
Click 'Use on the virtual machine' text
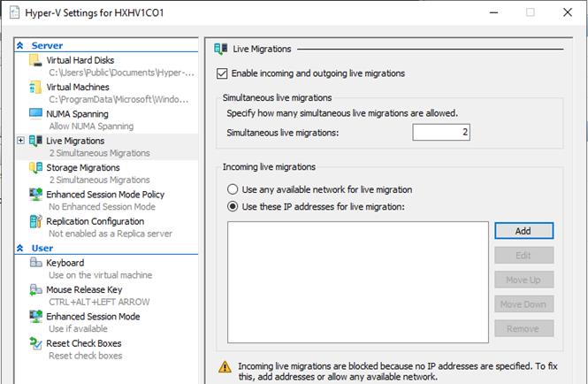(100, 275)
